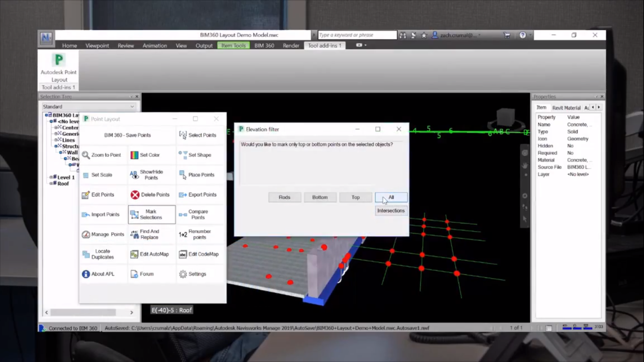The image size is (644, 362).
Task: Open the Standard dropdown in Selection Tree
Action: (89, 107)
